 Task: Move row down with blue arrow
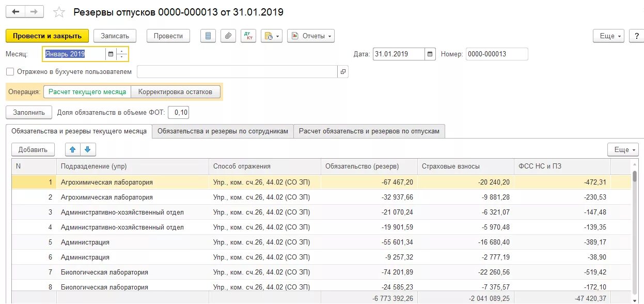(x=88, y=149)
